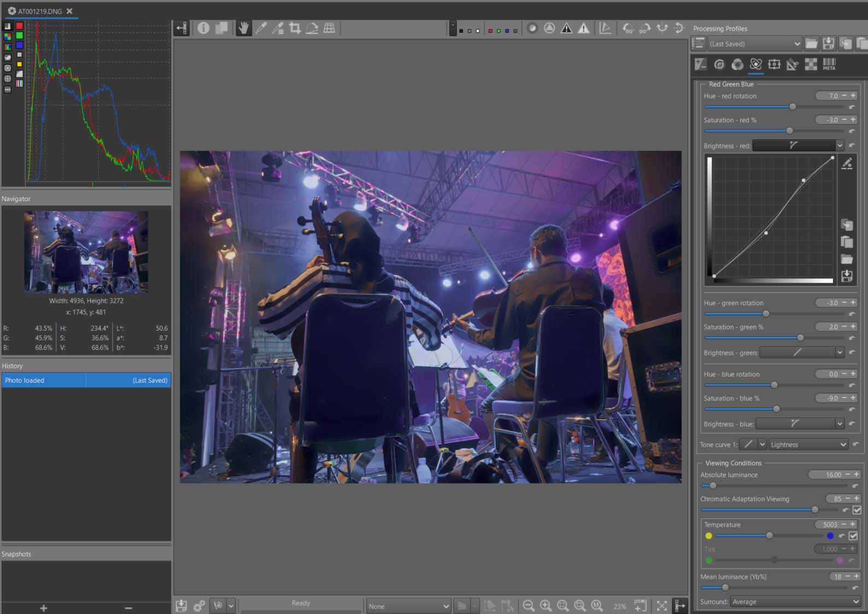Click the perspective correction grid tool
This screenshot has width=868, height=614.
329,28
